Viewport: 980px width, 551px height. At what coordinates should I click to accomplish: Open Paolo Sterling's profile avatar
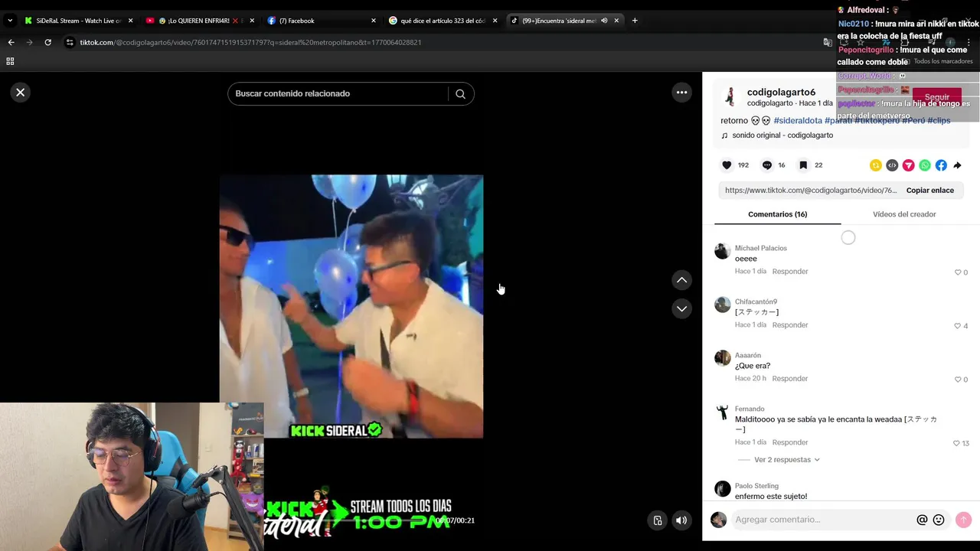pyautogui.click(x=722, y=489)
